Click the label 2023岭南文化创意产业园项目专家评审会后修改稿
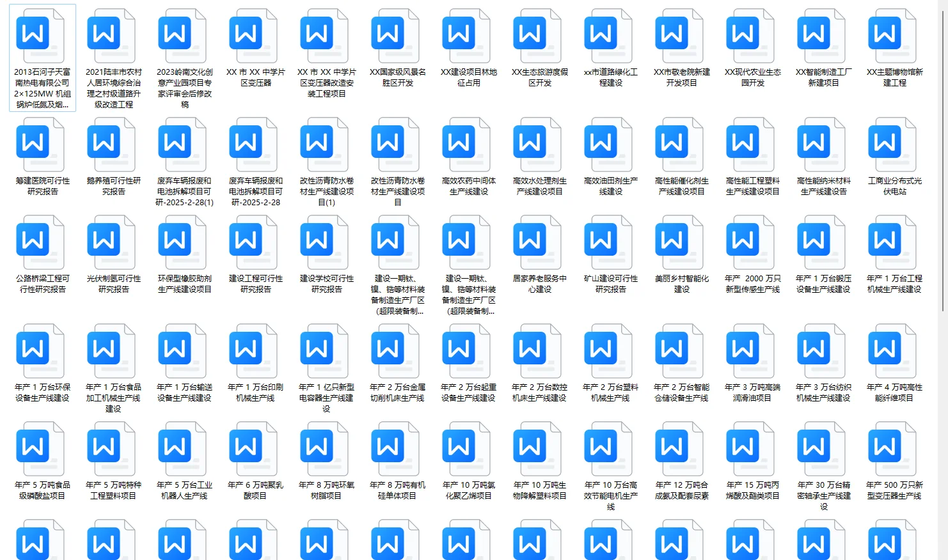The width and height of the screenshot is (948, 560). click(185, 88)
